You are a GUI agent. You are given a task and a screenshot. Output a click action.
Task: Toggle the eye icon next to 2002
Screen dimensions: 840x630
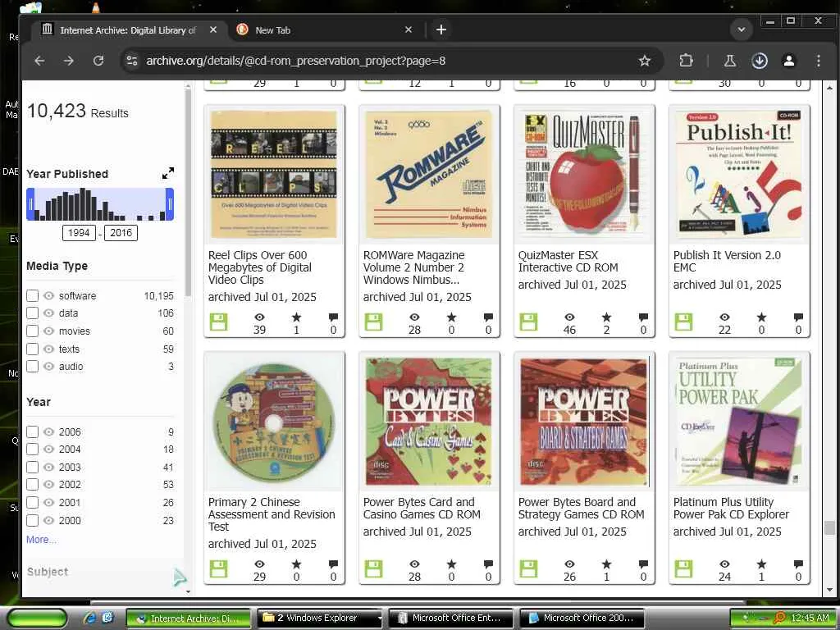pyautogui.click(x=48, y=484)
